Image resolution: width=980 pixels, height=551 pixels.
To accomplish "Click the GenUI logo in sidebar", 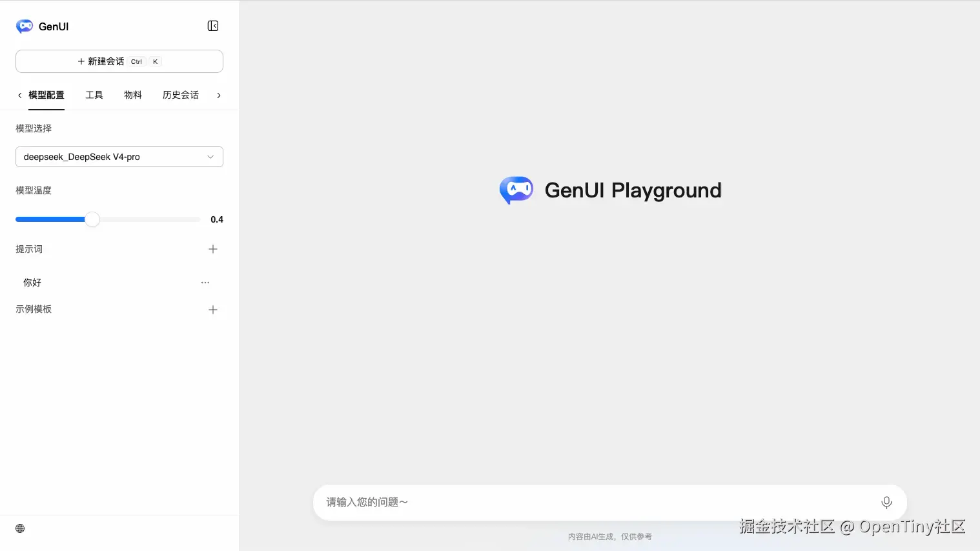I will 25,26.
